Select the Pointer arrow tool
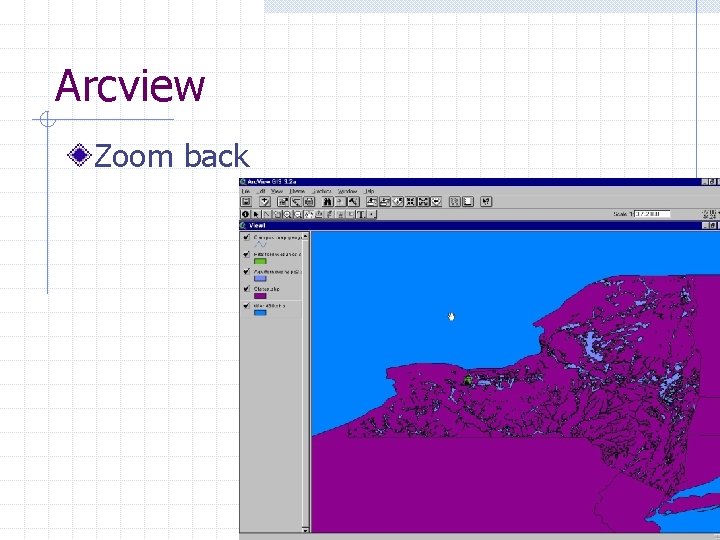This screenshot has height=540, width=720. point(256,214)
